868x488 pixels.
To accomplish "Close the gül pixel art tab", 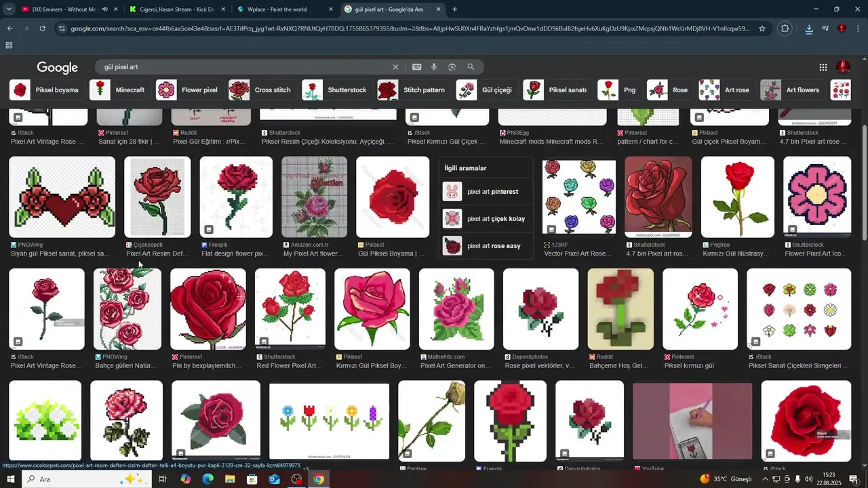I will 439,9.
